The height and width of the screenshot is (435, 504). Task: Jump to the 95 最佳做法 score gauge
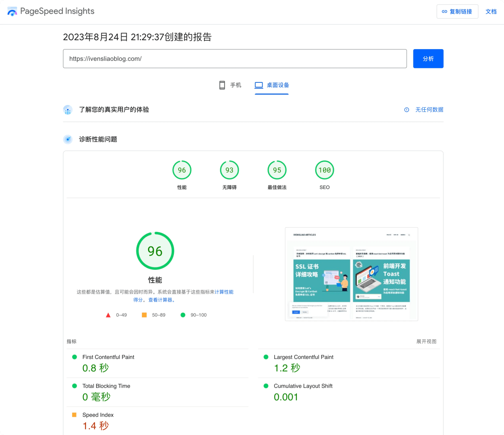tap(277, 170)
